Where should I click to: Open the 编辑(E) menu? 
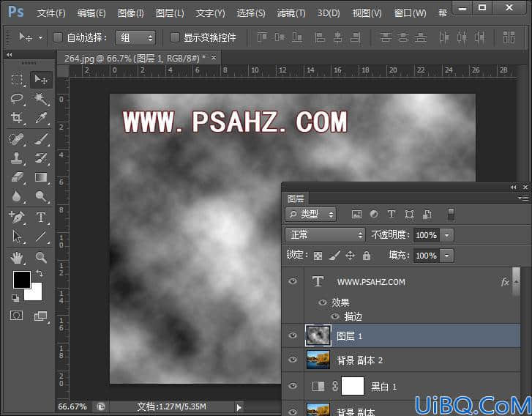[x=91, y=13]
